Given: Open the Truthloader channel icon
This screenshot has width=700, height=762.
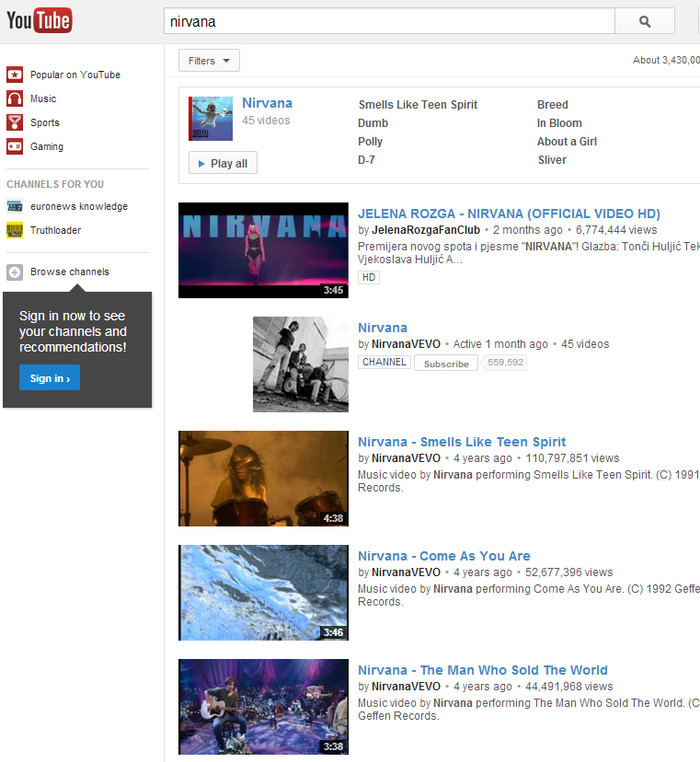Looking at the screenshot, I should click(15, 230).
